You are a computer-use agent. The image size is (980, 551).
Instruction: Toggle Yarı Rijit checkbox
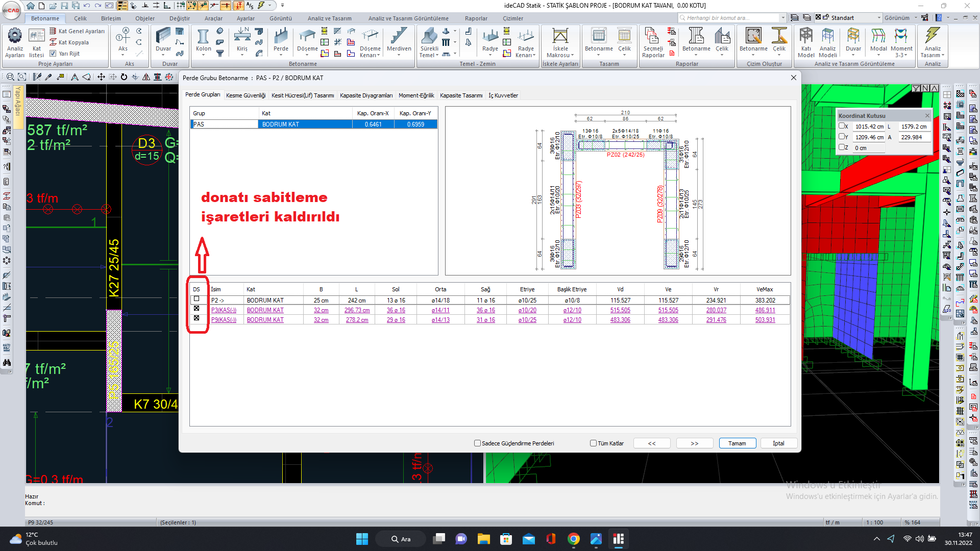tap(53, 53)
